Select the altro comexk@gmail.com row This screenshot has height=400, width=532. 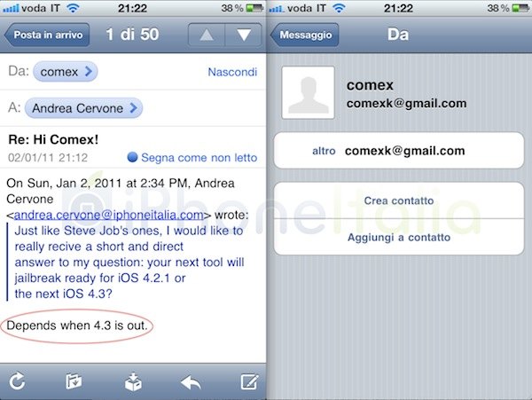(x=399, y=150)
